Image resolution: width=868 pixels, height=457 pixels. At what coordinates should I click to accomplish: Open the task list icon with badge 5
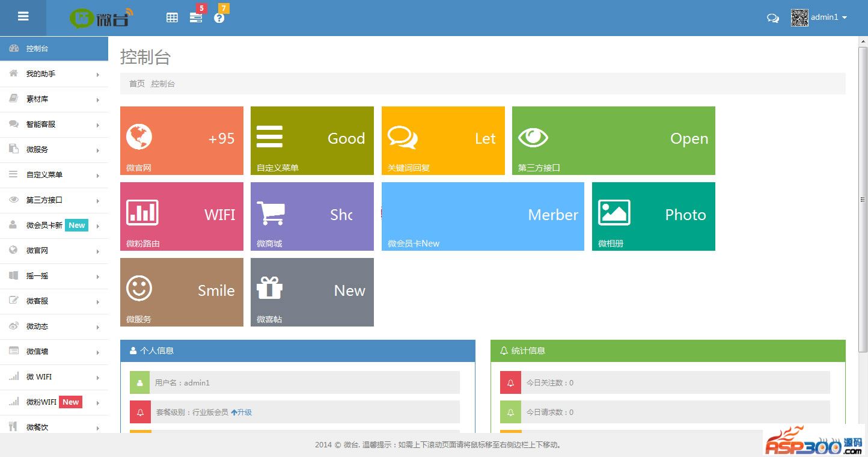[196, 18]
